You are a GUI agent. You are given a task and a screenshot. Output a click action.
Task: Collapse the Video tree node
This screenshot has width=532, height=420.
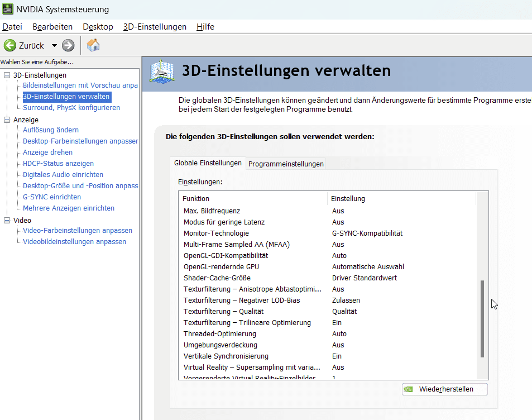tap(7, 221)
